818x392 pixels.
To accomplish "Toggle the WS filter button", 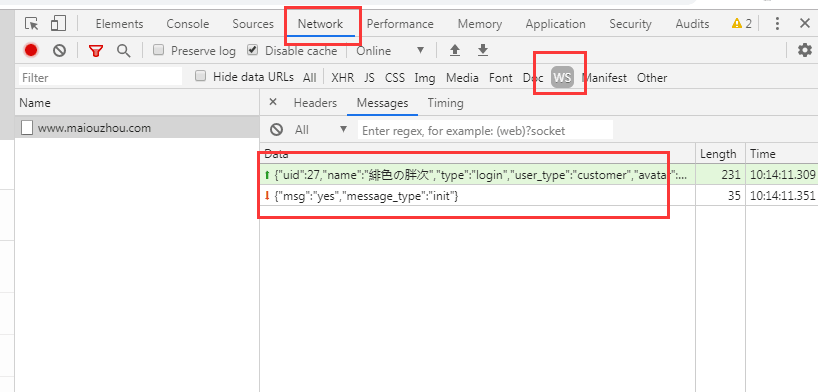I will tap(562, 78).
